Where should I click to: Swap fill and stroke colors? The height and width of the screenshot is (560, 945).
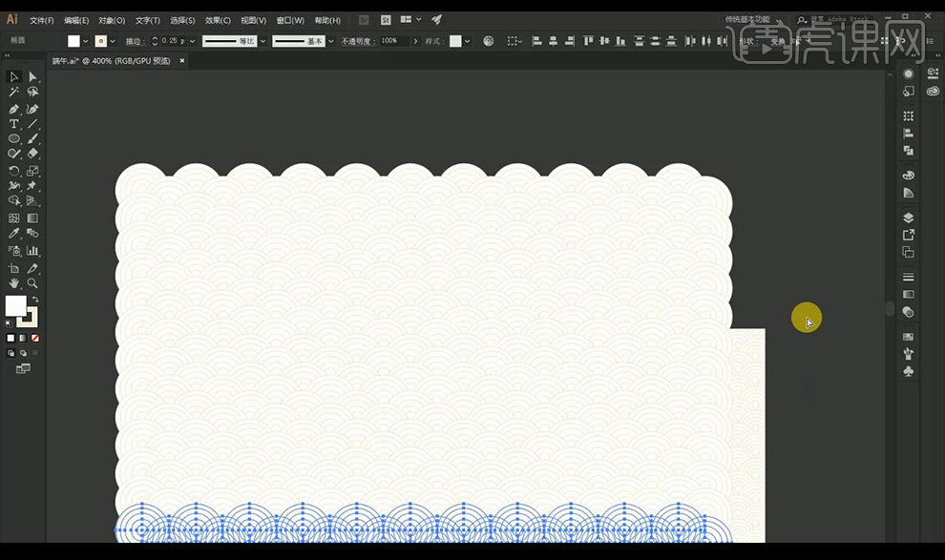(x=35, y=301)
